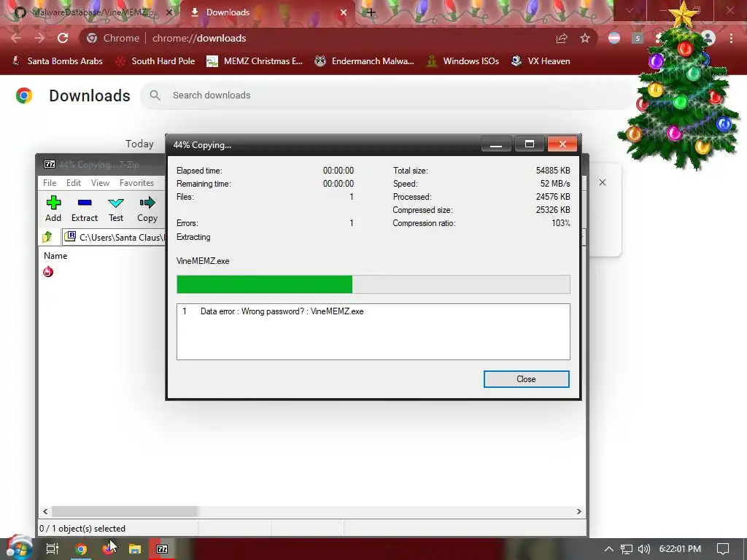Click the up-folder icon in 7-Zip
747x560 pixels.
[47, 237]
